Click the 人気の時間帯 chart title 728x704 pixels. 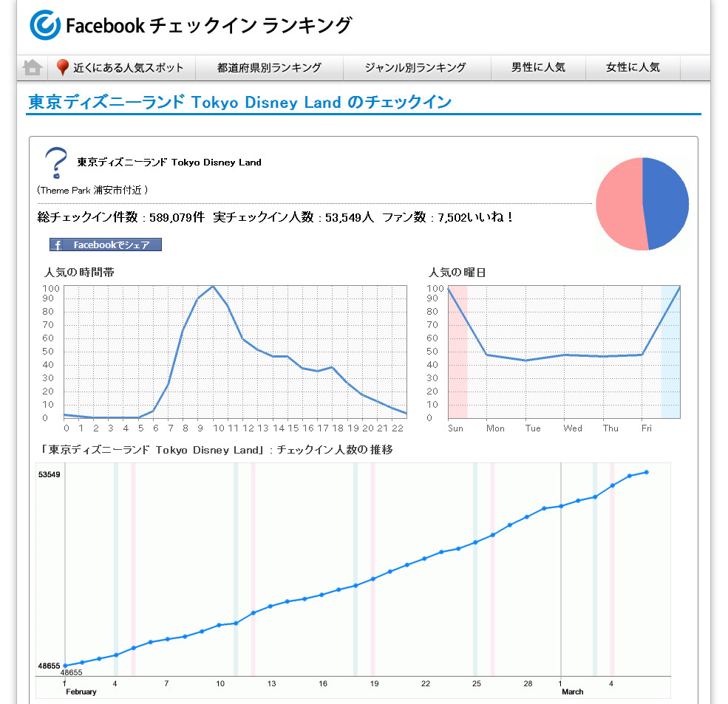click(79, 273)
